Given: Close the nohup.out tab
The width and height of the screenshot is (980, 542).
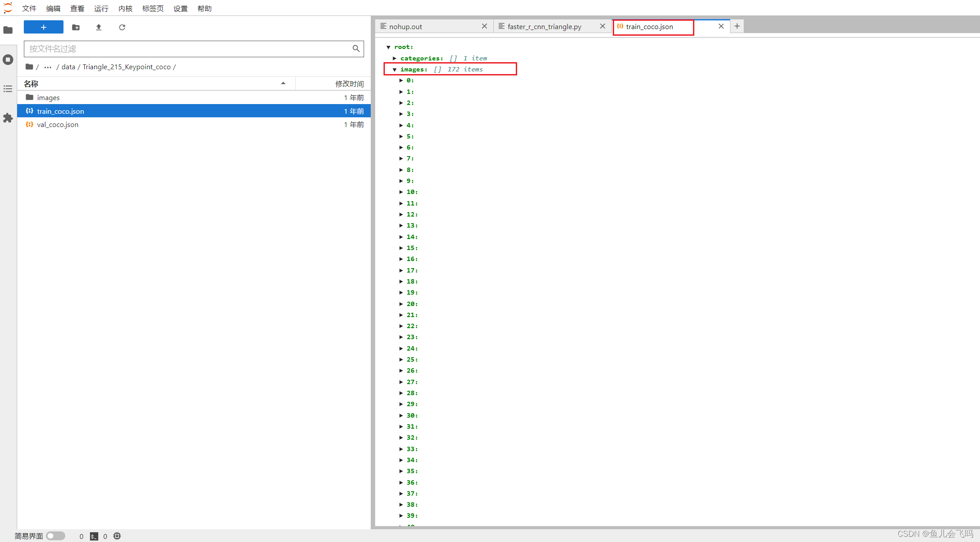Looking at the screenshot, I should [x=484, y=26].
